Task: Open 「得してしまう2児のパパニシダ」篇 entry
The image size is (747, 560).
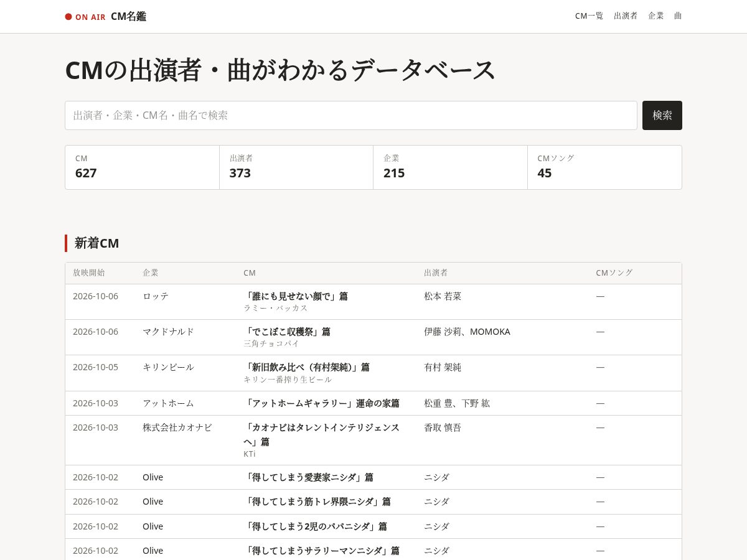Action: pyautogui.click(x=315, y=526)
